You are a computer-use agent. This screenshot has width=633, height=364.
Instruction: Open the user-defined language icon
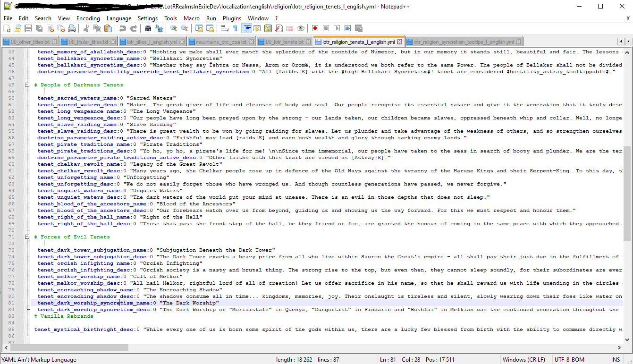pos(257,28)
